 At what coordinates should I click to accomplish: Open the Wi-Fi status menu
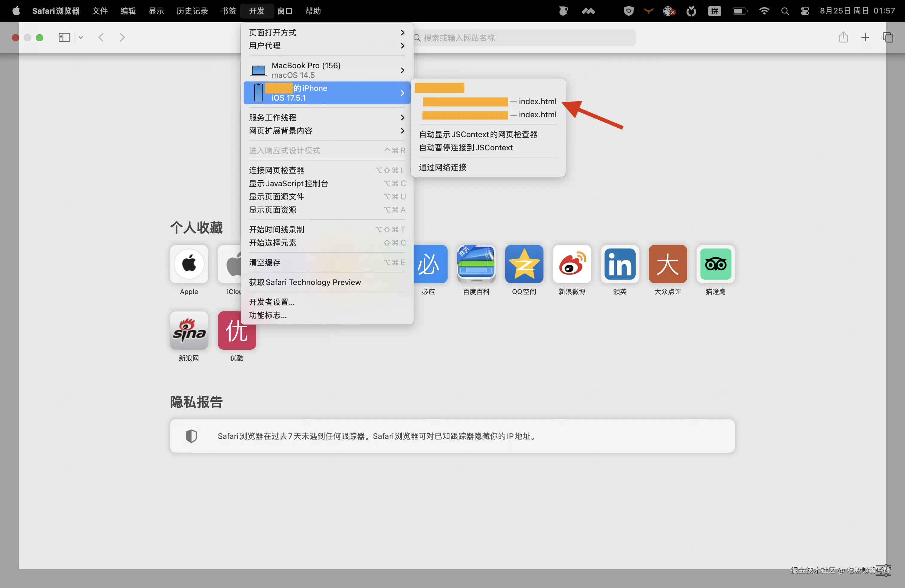click(x=764, y=11)
